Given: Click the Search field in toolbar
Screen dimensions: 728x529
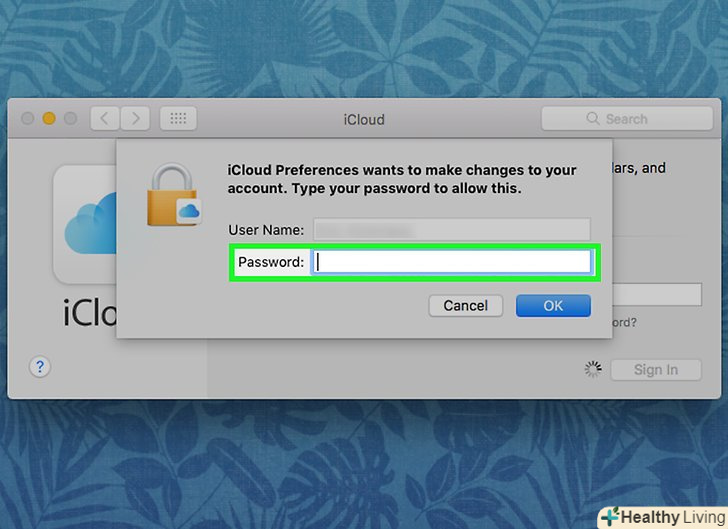Looking at the screenshot, I should tap(627, 119).
